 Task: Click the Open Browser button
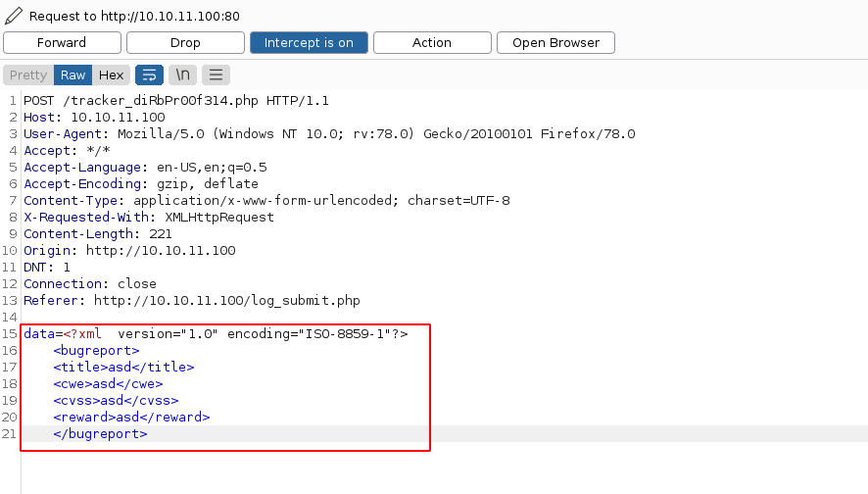coord(555,42)
